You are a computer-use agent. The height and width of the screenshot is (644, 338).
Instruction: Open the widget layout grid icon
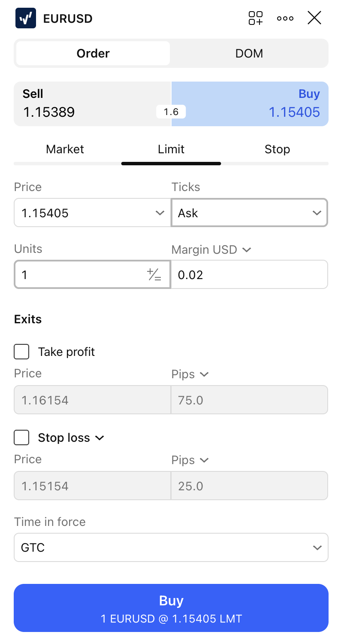256,18
